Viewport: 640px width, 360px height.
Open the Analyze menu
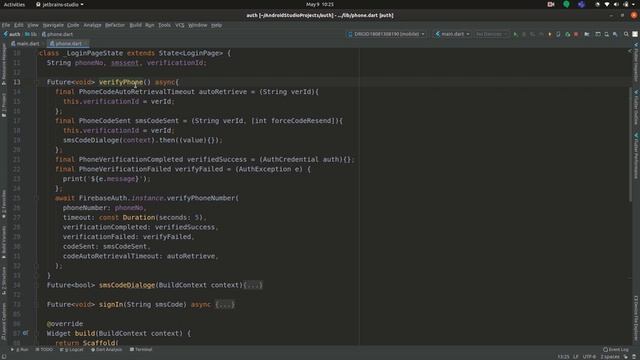point(92,25)
